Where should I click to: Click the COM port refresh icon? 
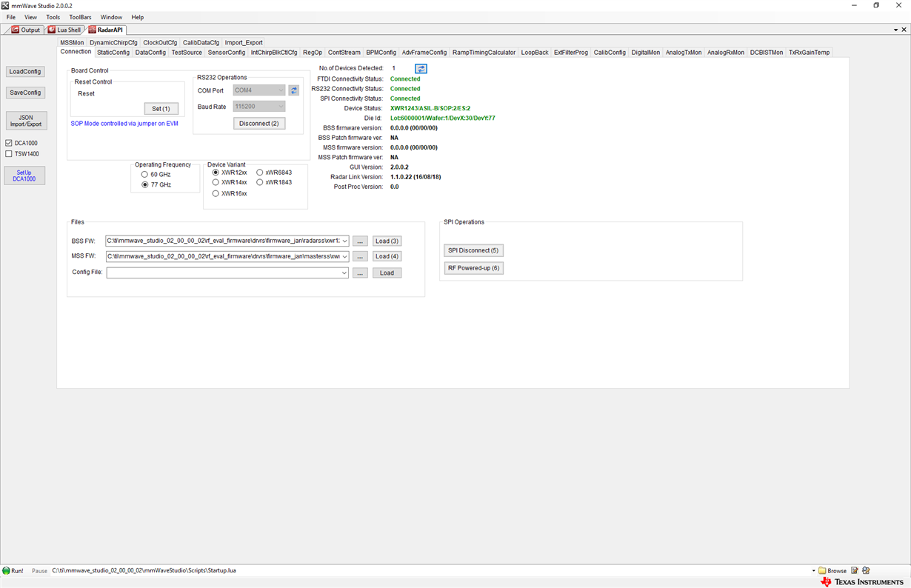(x=293, y=90)
